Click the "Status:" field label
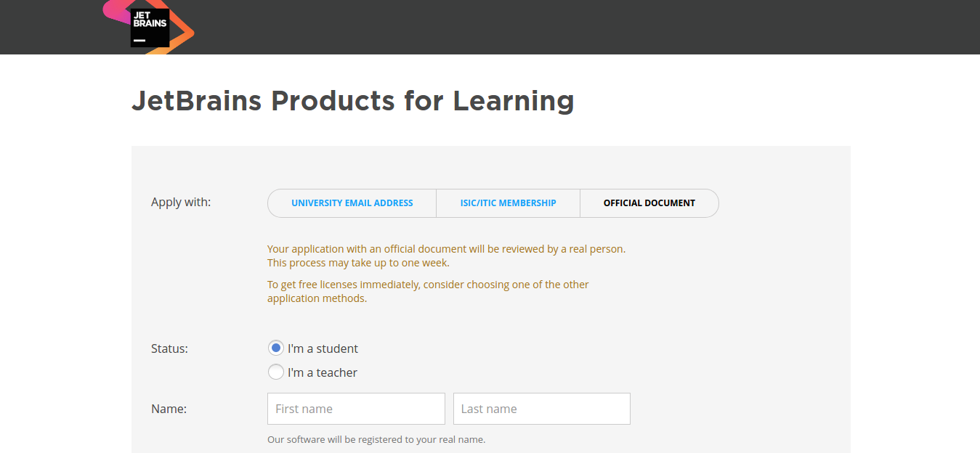This screenshot has width=980, height=453. (x=169, y=348)
